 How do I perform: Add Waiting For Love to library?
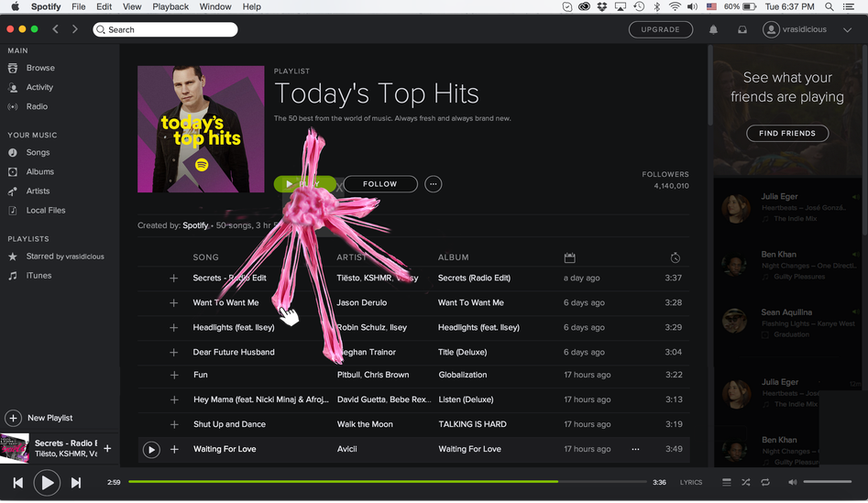click(174, 450)
